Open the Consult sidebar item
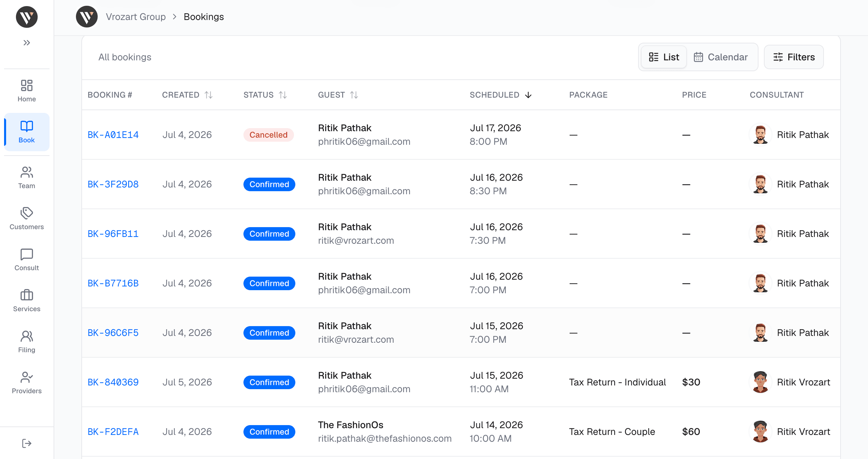The width and height of the screenshot is (868, 459). (x=27, y=260)
